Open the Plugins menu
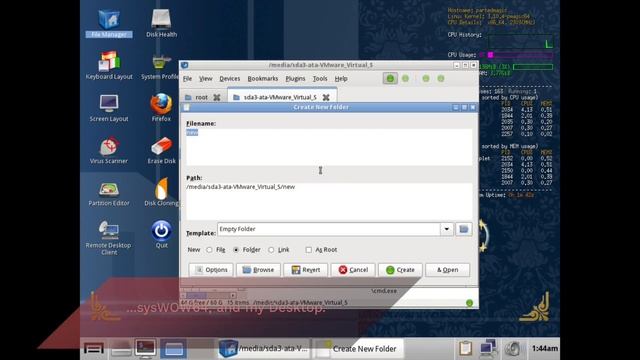The image size is (640, 360). 295,78
